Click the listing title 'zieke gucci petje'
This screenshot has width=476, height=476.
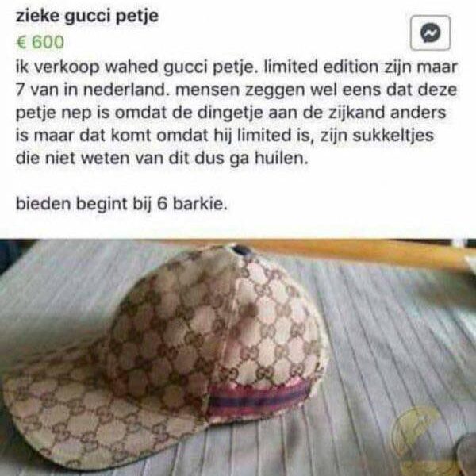(x=87, y=16)
